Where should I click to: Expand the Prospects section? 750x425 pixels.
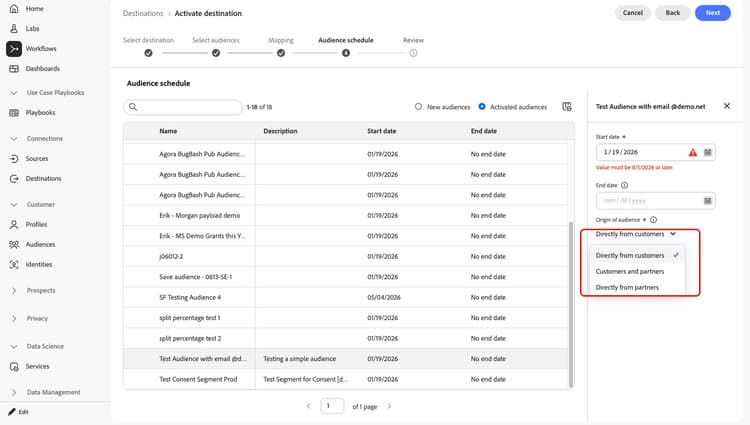pyautogui.click(x=14, y=291)
